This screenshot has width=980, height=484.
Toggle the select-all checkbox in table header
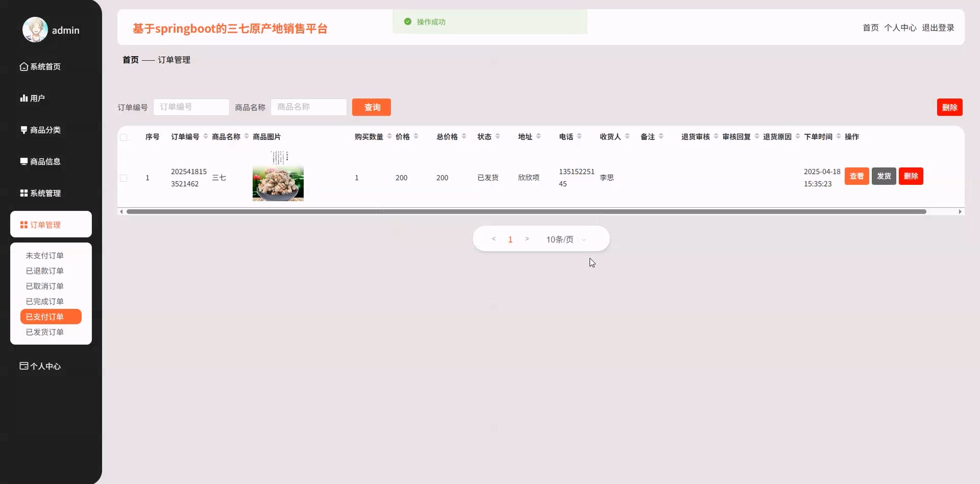coord(124,137)
